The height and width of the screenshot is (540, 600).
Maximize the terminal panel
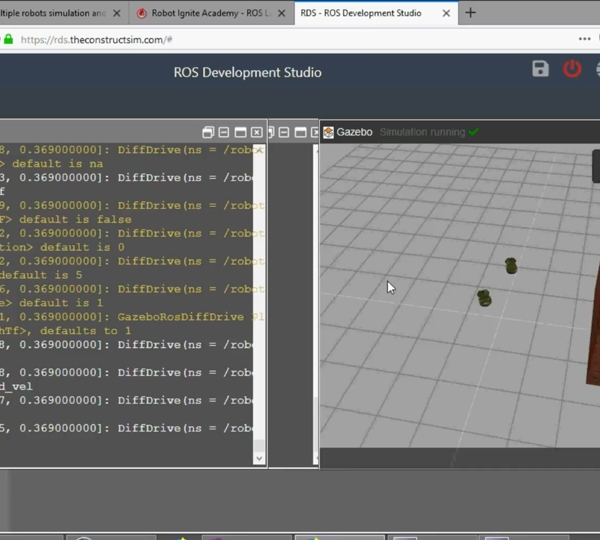coord(240,132)
